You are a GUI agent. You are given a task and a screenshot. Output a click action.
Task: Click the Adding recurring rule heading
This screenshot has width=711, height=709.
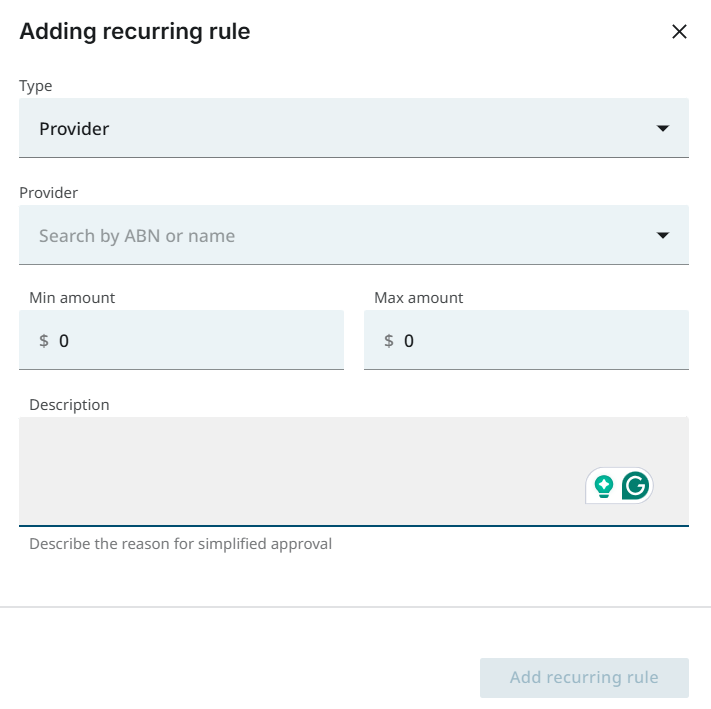(x=135, y=32)
